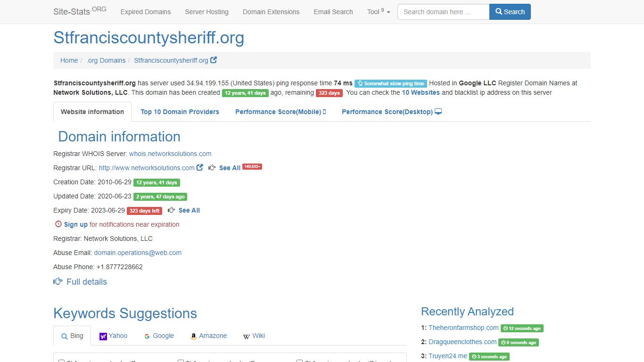The height and width of the screenshot is (362, 644).
Task: Switch to Top 10 Domain Providers tab
Action: coord(180,112)
